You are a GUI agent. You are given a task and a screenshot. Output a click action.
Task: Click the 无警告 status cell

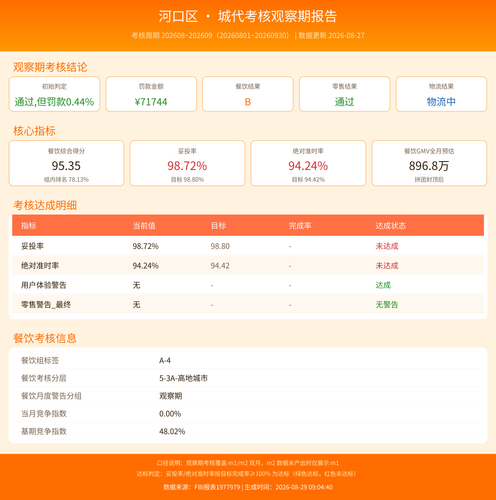(x=387, y=305)
